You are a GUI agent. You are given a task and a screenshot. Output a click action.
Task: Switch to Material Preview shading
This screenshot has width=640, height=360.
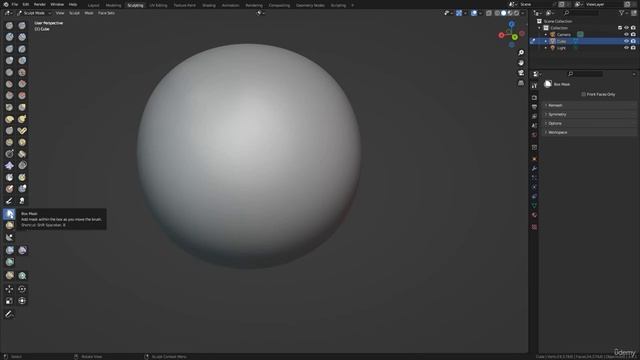pos(510,13)
